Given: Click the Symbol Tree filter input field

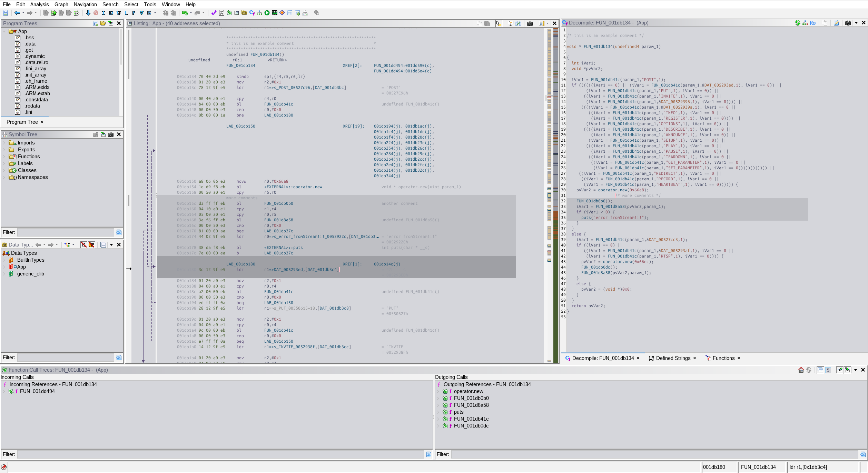Looking at the screenshot, I should pos(66,232).
